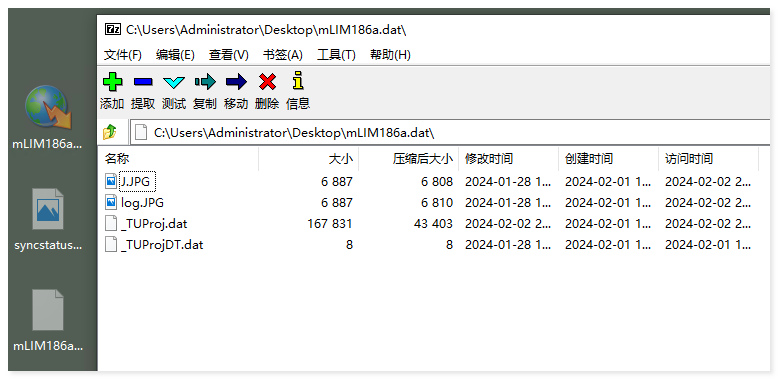
Task: Open the 工具(T) menu
Action: coord(336,55)
